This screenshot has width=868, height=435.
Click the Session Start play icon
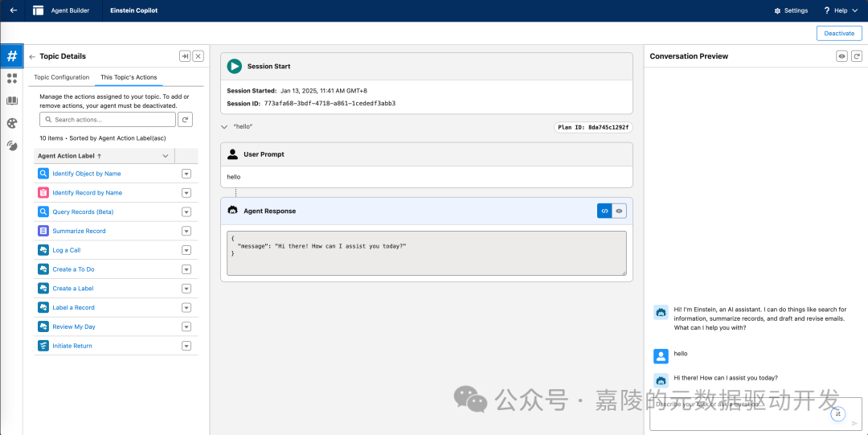coord(235,66)
